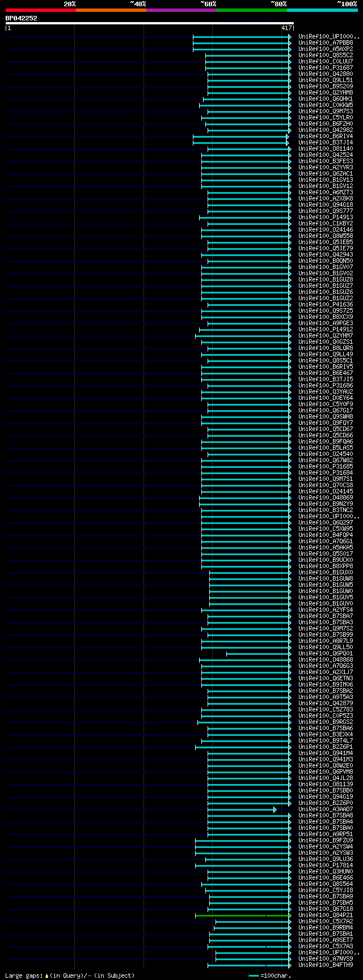Select the UniRef100_B9N2Y9 label

point(326,504)
